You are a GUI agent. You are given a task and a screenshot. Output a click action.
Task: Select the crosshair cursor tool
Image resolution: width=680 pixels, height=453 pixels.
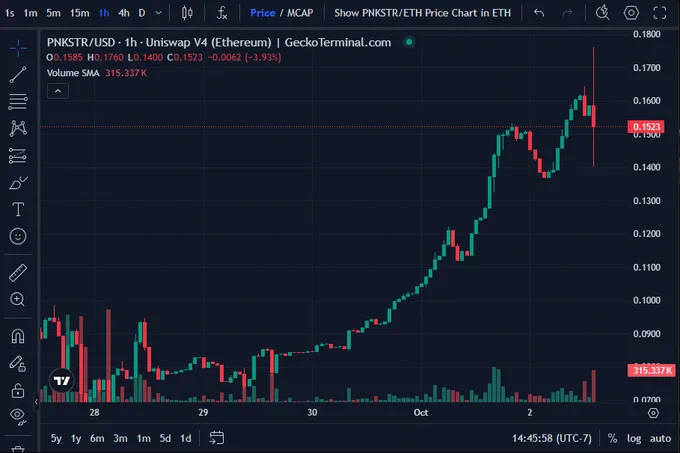coord(18,48)
